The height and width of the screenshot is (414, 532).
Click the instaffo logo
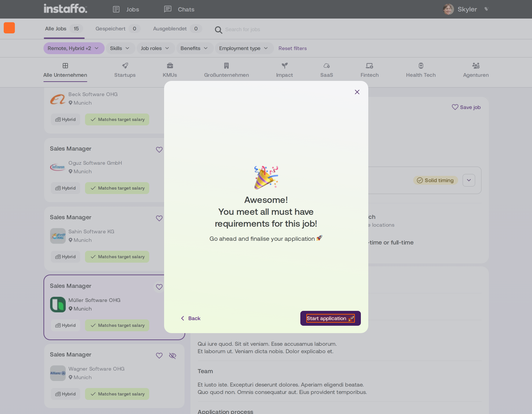(x=65, y=9)
